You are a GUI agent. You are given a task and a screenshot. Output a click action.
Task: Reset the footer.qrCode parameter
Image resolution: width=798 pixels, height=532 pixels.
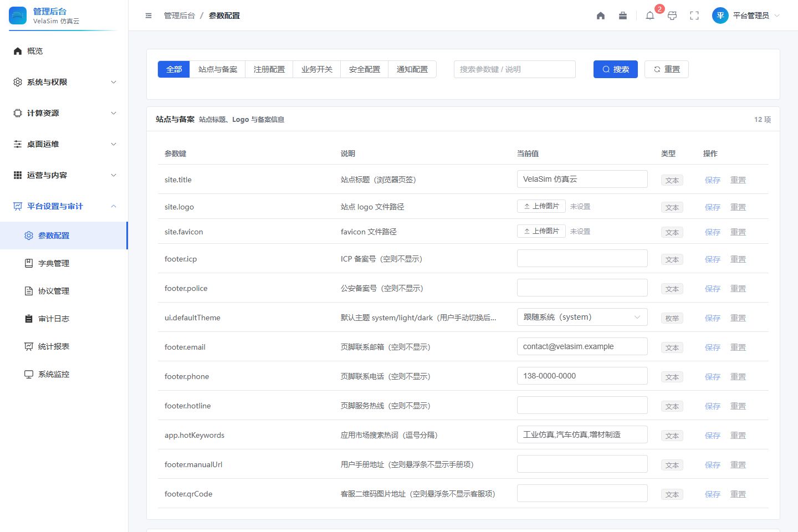[x=738, y=494]
